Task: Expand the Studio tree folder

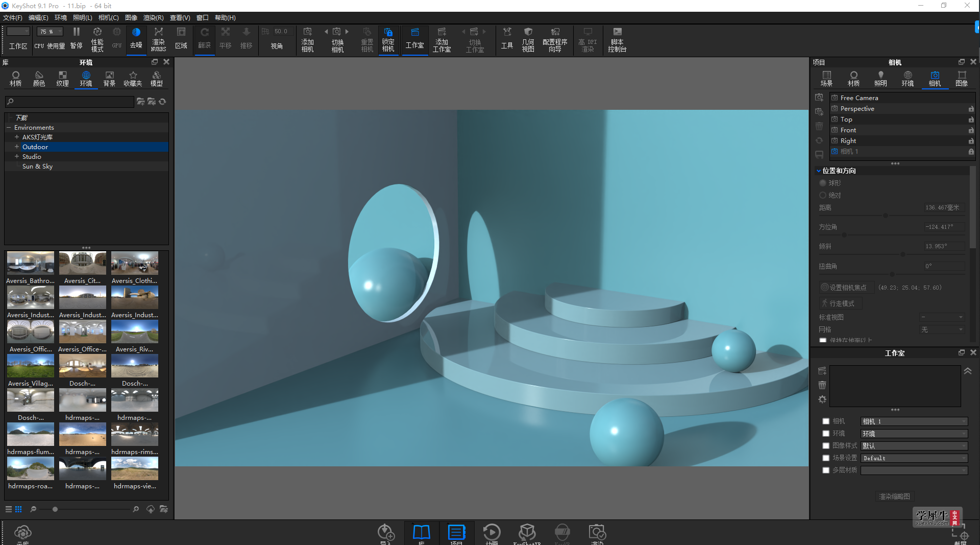Action: click(x=17, y=156)
